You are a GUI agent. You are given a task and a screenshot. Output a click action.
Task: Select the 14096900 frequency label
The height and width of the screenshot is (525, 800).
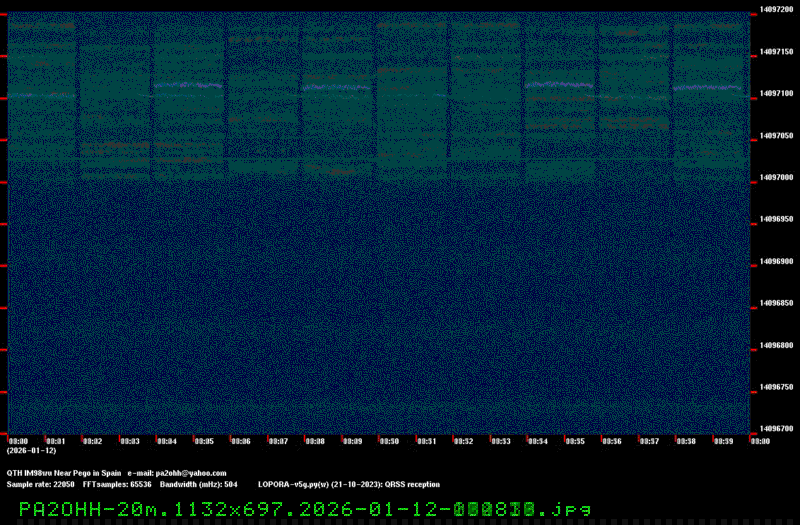click(776, 261)
